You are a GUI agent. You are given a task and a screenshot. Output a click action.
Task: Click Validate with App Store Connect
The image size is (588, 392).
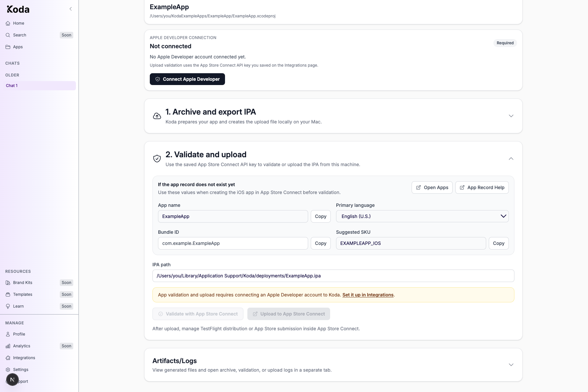pyautogui.click(x=198, y=314)
